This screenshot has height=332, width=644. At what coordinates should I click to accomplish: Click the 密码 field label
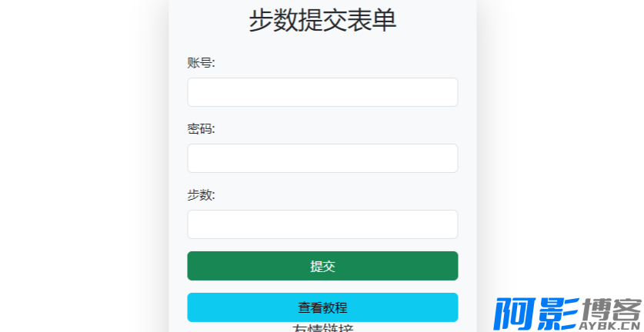point(202,129)
